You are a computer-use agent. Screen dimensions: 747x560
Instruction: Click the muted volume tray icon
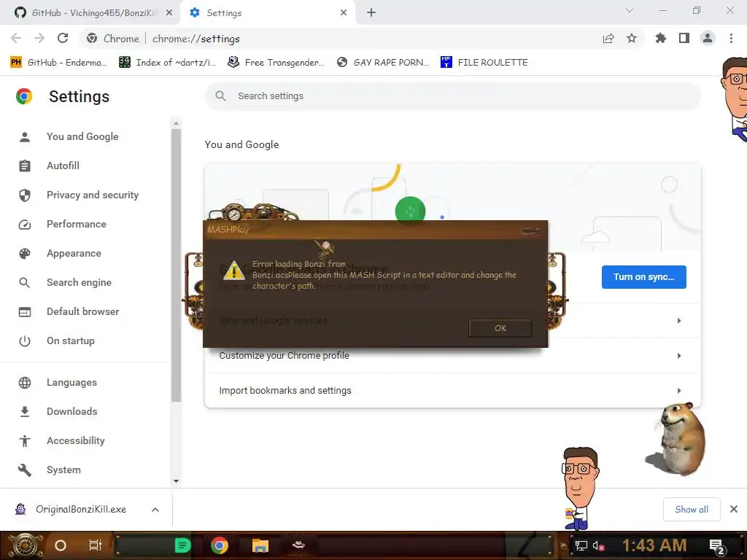click(x=598, y=545)
